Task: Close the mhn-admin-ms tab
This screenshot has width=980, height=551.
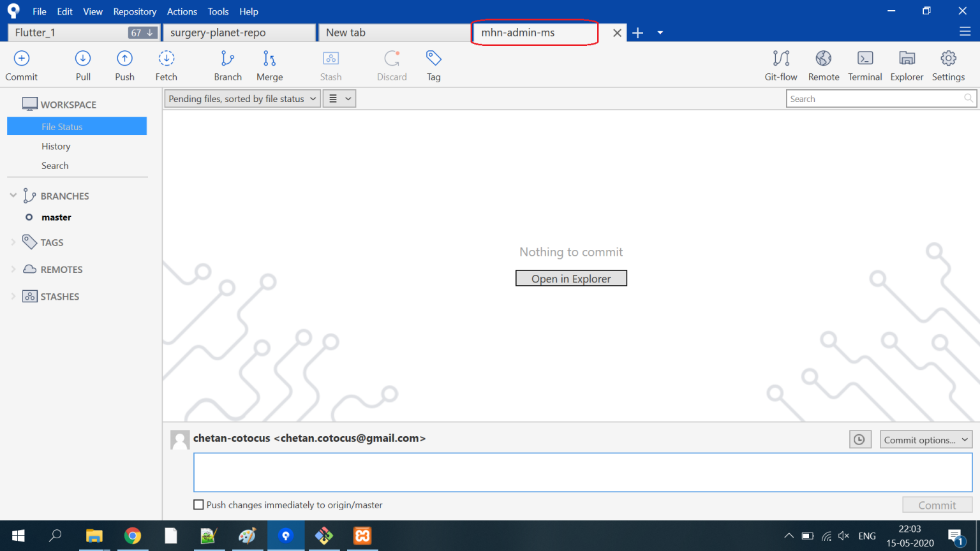Action: coord(617,33)
